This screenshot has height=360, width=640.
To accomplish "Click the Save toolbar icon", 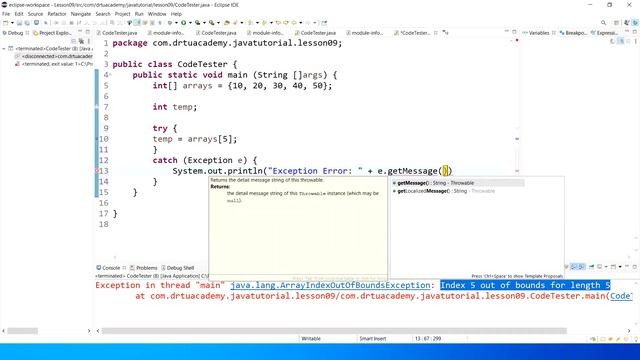I will tap(19, 23).
